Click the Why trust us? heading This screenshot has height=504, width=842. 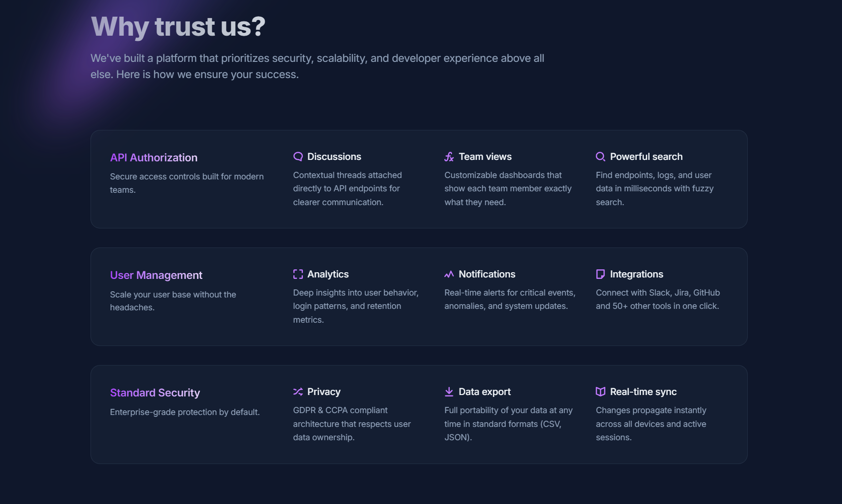pos(178,27)
